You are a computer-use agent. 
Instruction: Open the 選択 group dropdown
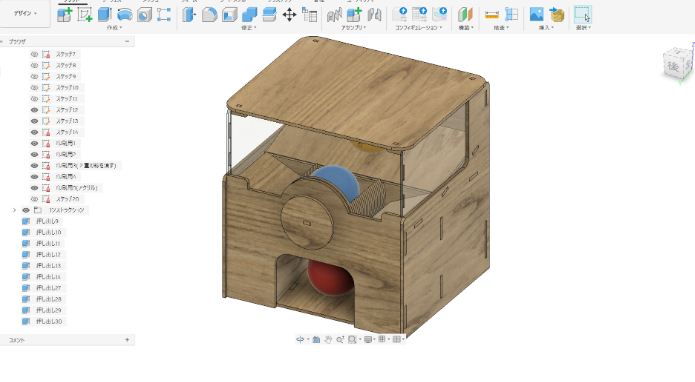[583, 27]
